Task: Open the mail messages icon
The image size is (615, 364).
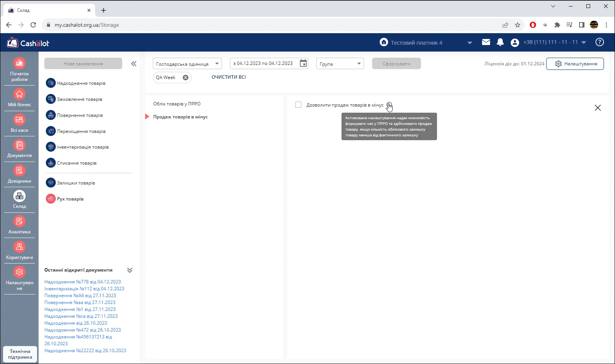Action: click(486, 42)
